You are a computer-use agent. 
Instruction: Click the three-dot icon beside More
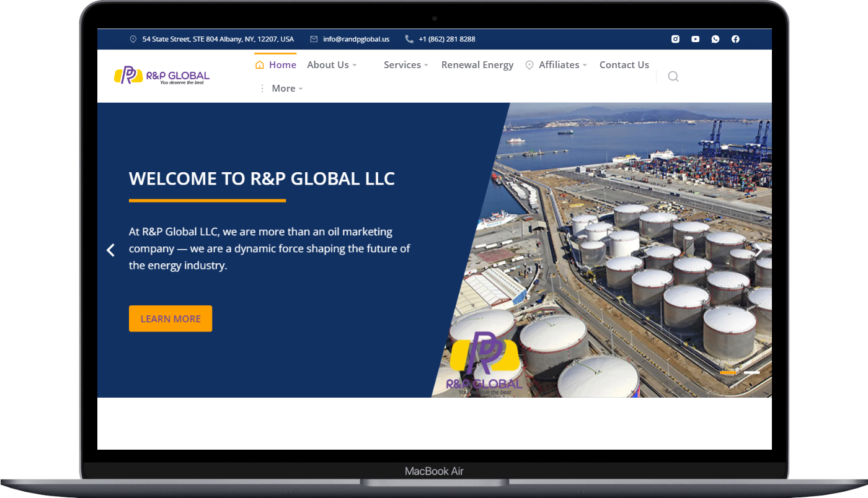[262, 89]
